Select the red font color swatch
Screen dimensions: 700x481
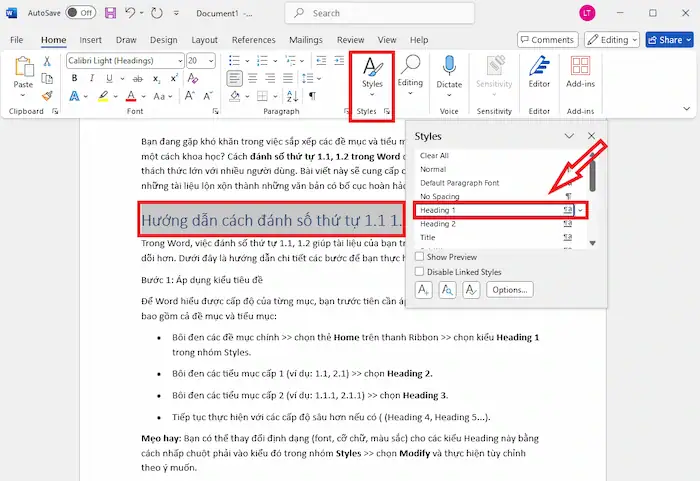tap(131, 96)
